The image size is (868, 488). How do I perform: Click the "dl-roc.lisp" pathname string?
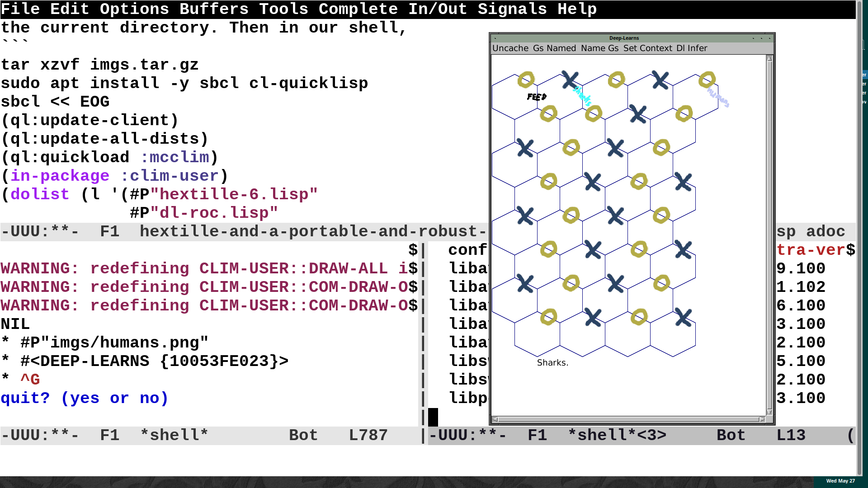(x=214, y=213)
